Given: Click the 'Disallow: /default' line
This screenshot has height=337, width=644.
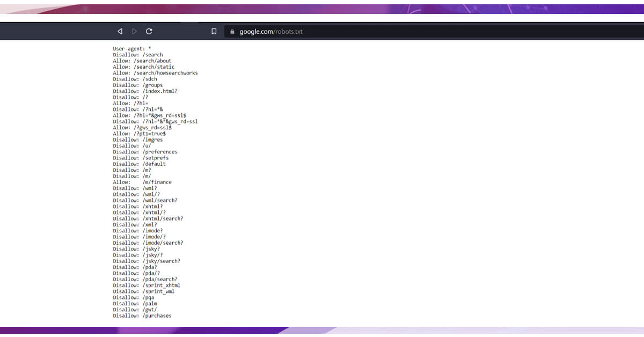Looking at the screenshot, I should click(x=140, y=164).
